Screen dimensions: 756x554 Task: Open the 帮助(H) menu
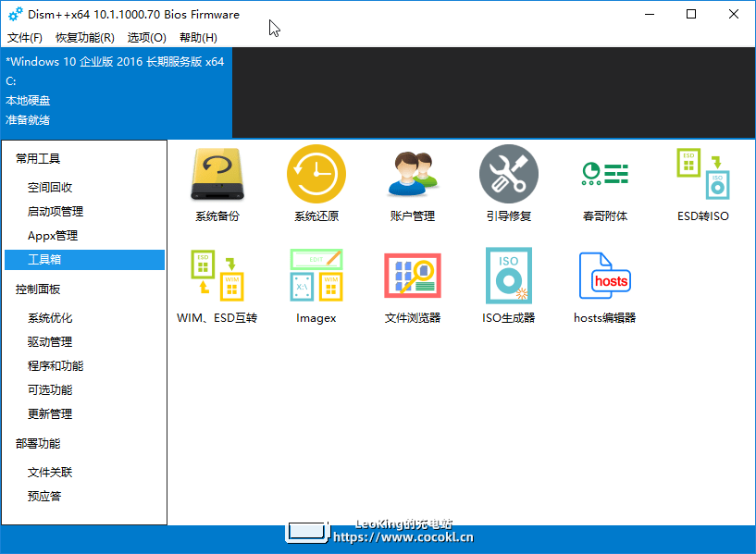[x=198, y=38]
